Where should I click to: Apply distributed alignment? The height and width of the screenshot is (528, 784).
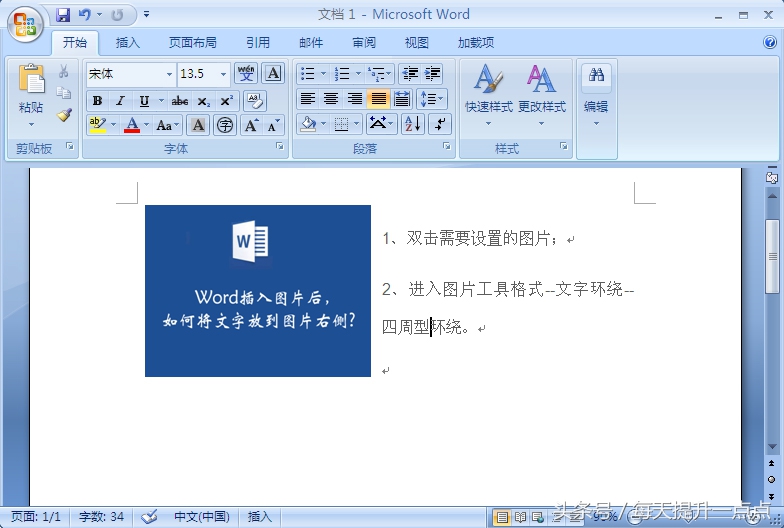point(402,98)
